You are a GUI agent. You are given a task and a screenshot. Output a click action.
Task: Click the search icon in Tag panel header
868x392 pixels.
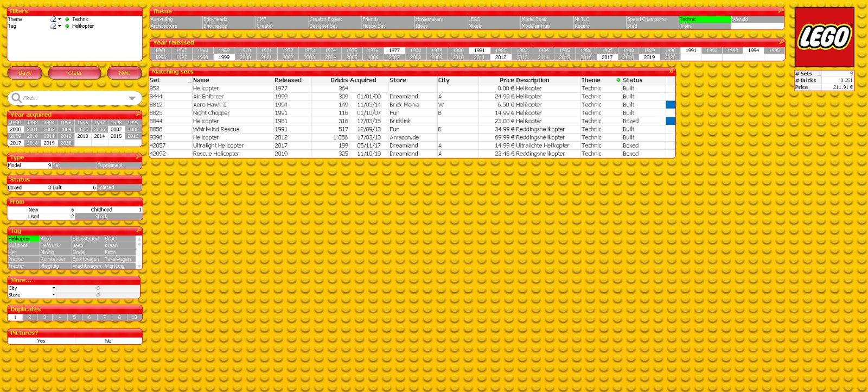[x=138, y=231]
